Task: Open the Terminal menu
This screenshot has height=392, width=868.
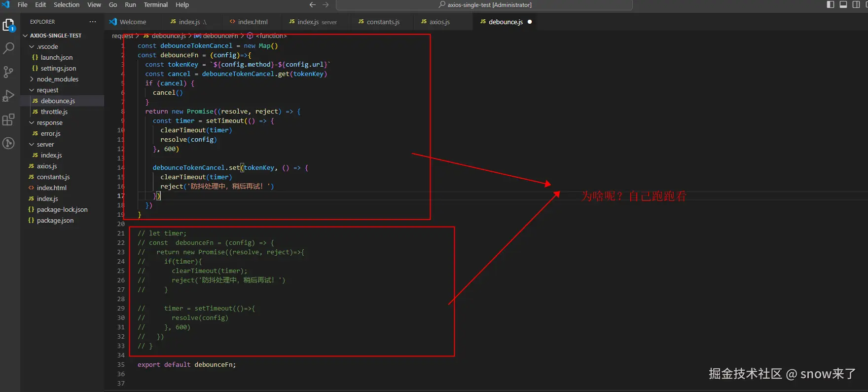Action: (156, 5)
